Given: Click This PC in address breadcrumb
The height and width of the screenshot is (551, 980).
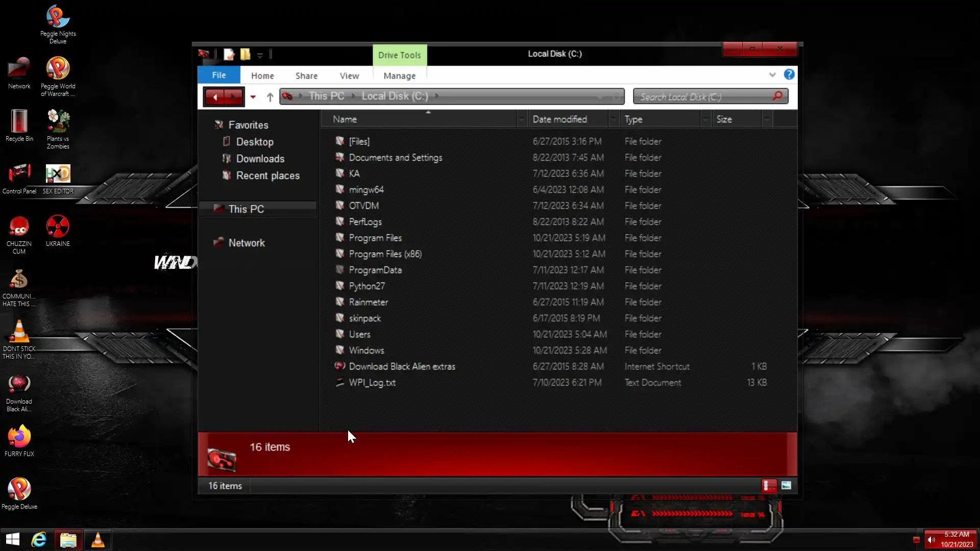Looking at the screenshot, I should [x=326, y=96].
